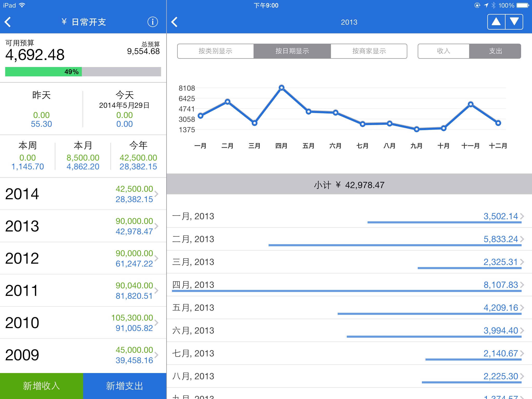Screen dimensions: 532x399
Task: Open the 2013 year row
Action: tap(83, 226)
